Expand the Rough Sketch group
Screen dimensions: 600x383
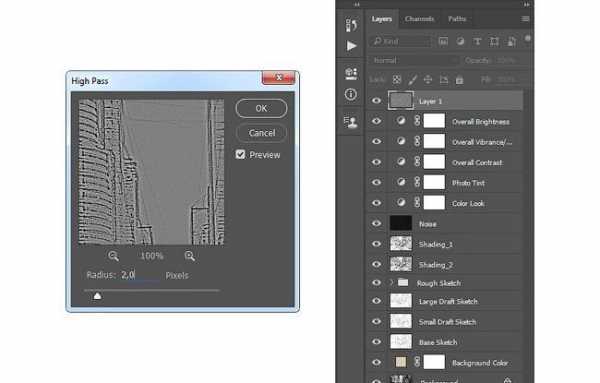point(391,283)
